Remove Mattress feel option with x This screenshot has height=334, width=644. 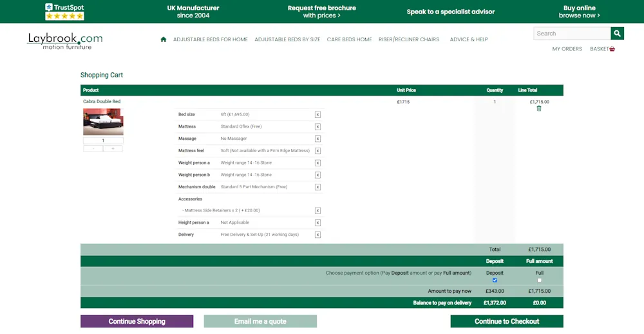click(317, 151)
